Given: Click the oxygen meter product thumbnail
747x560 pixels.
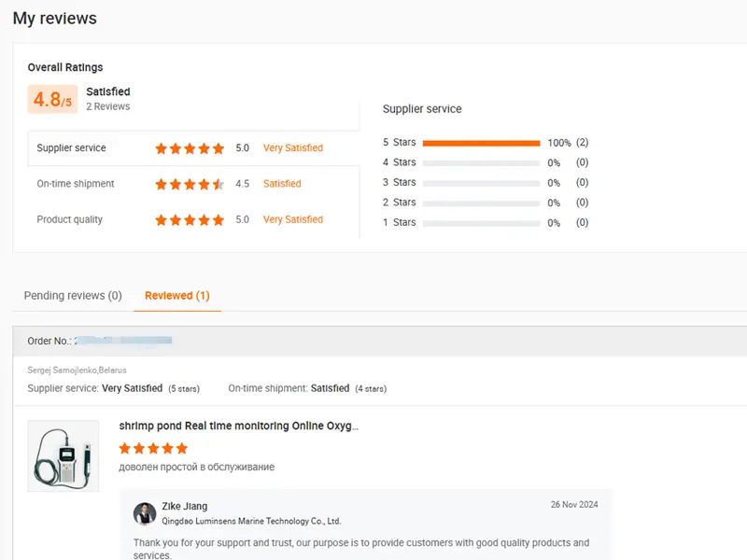Looking at the screenshot, I should click(63, 455).
